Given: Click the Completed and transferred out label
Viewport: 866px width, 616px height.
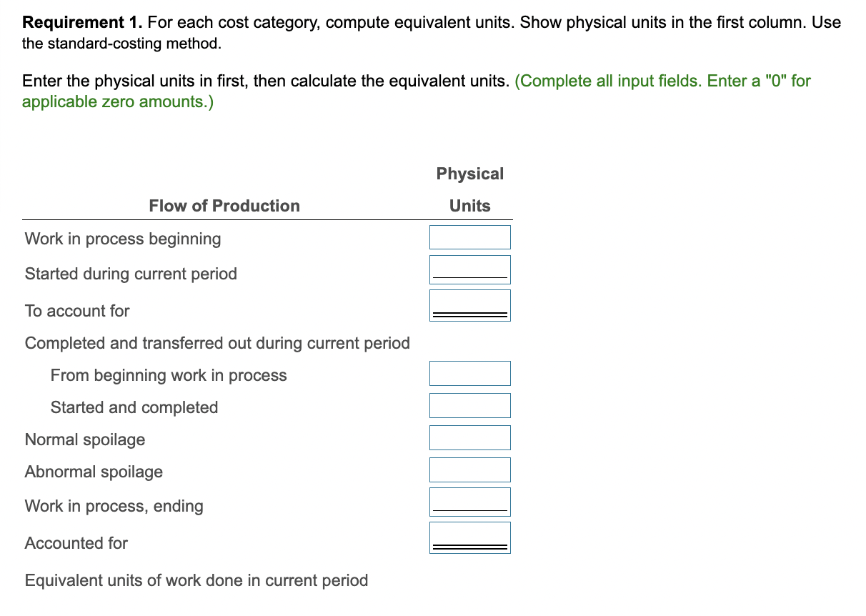Looking at the screenshot, I should point(217,343).
